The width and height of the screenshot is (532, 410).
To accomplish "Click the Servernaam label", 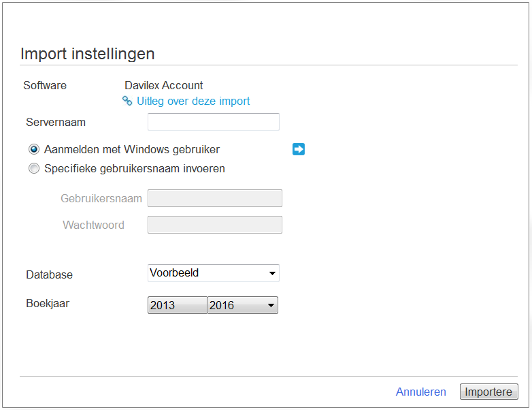I will coord(56,122).
